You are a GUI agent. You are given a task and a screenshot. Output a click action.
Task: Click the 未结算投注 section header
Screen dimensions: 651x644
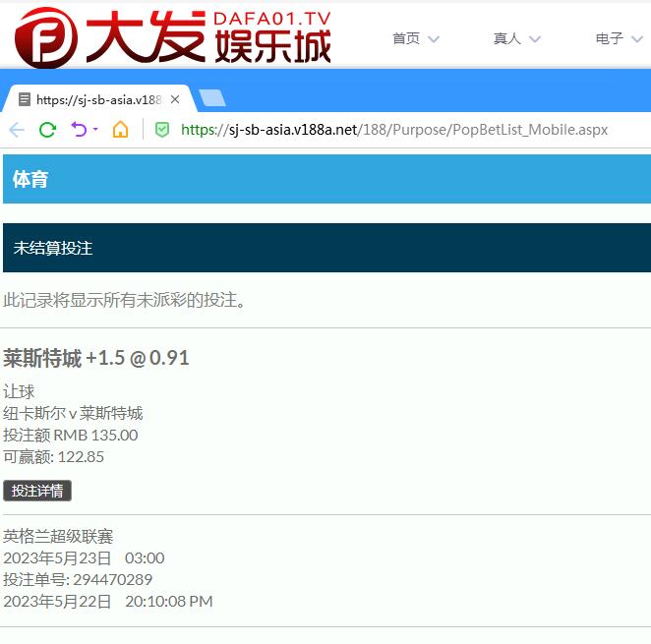[x=326, y=248]
